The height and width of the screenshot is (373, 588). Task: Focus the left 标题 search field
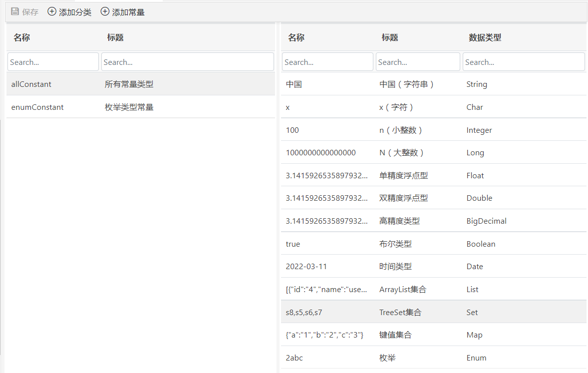pyautogui.click(x=187, y=62)
